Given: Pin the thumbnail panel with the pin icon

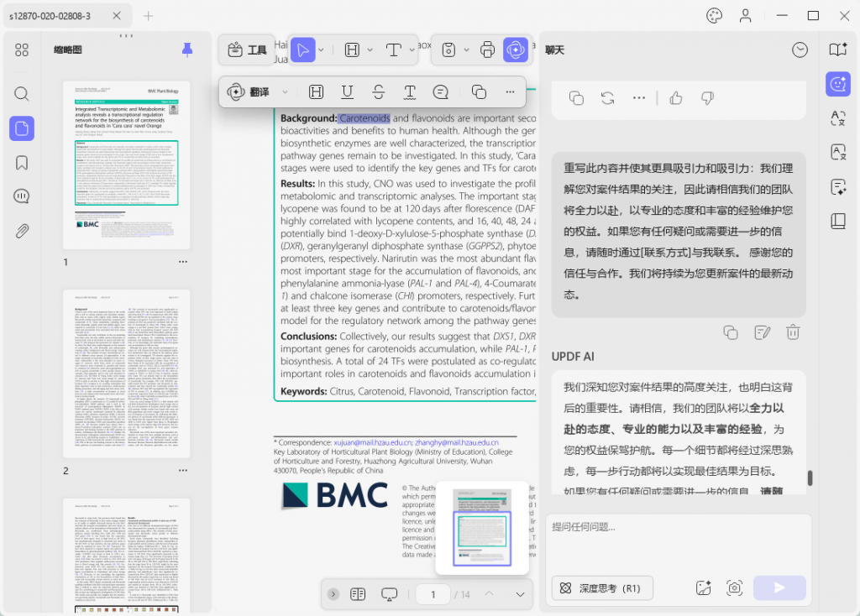Looking at the screenshot, I should pos(187,50).
